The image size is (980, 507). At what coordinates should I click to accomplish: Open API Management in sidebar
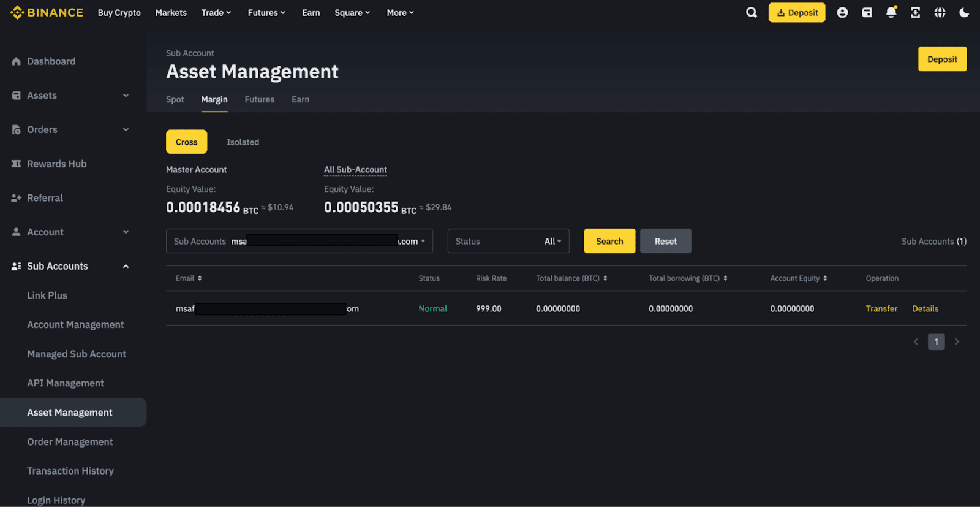pyautogui.click(x=66, y=383)
